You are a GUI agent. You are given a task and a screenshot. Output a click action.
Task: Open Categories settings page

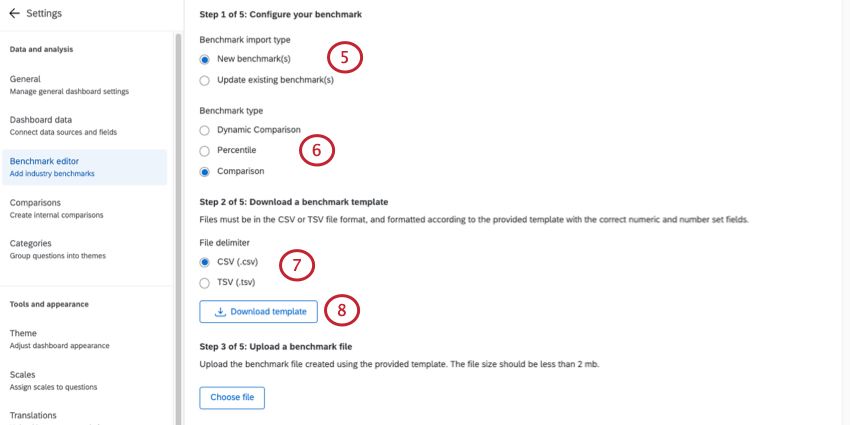[x=60, y=249]
